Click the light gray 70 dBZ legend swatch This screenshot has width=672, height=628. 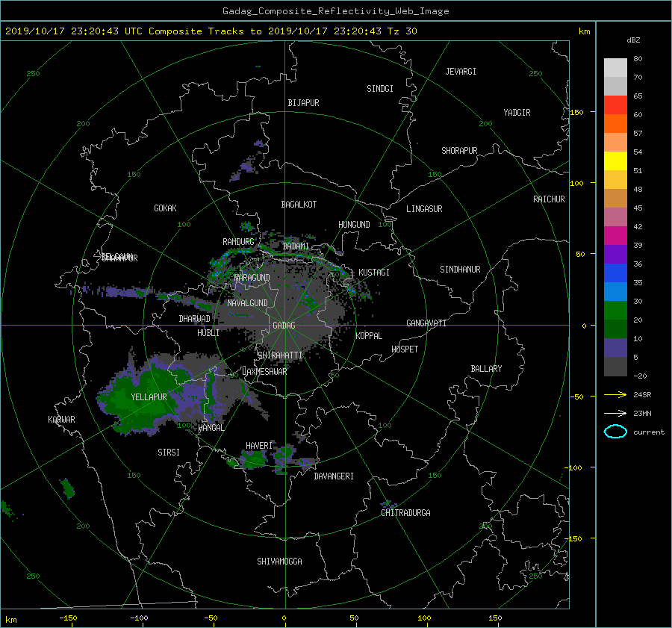(x=615, y=68)
